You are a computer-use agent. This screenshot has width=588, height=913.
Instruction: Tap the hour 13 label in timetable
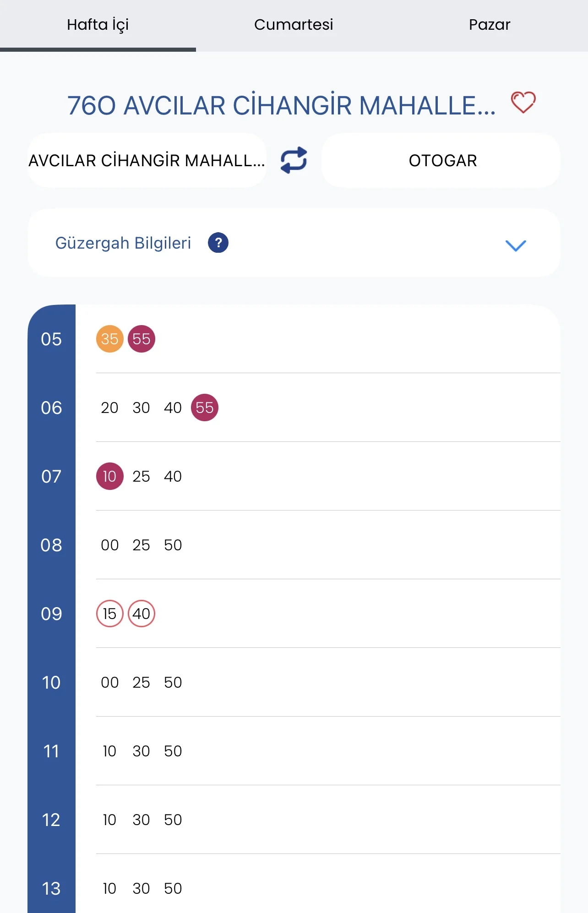tap(51, 888)
